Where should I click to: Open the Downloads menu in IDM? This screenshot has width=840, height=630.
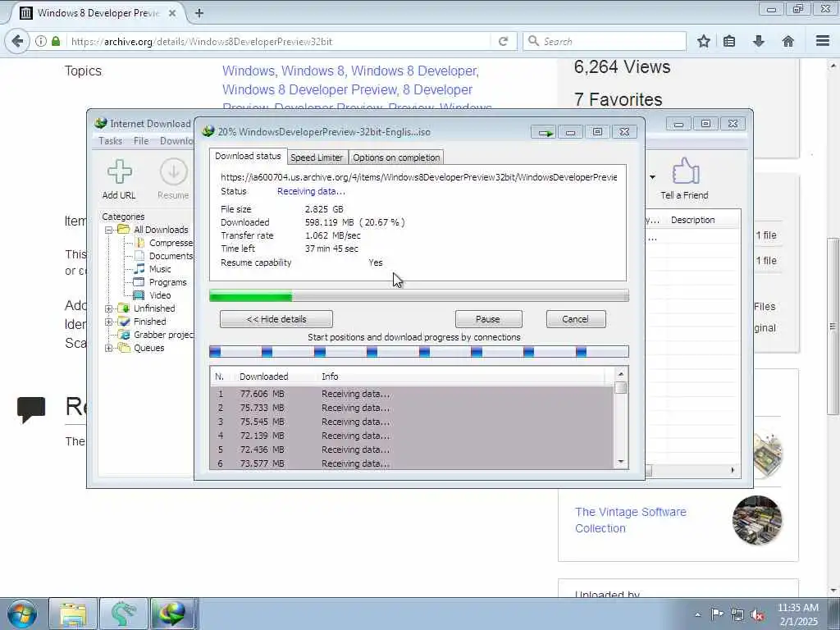pos(176,141)
